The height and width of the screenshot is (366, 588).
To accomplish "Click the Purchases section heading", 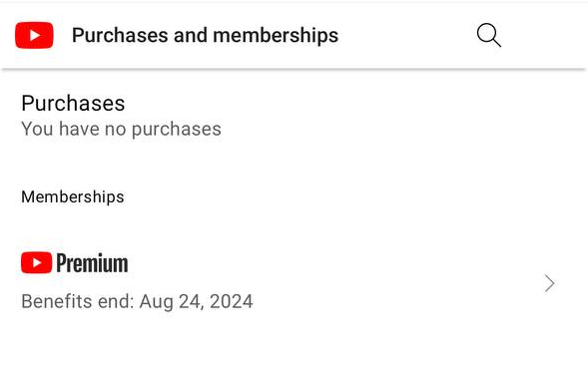I will pos(73,103).
